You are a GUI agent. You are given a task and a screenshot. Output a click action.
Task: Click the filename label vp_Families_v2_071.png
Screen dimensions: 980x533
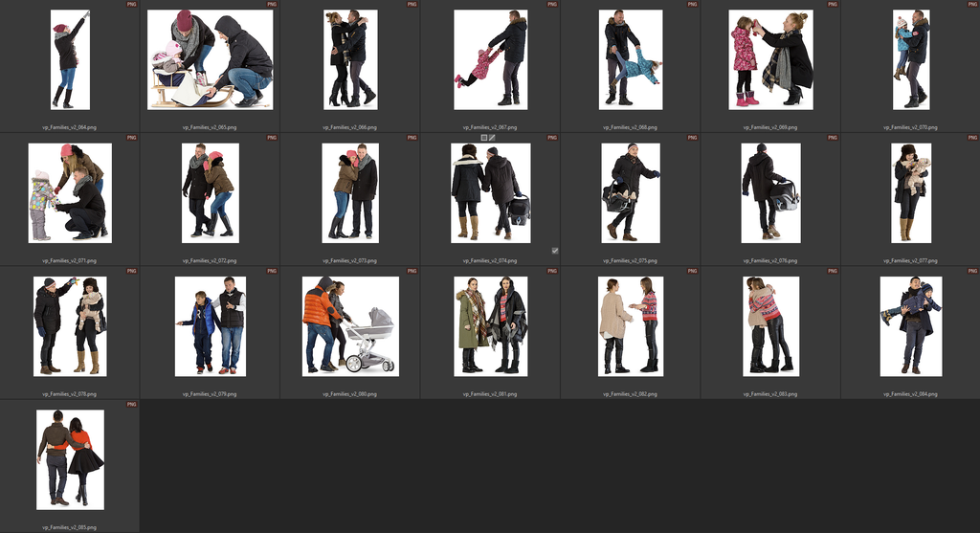[x=70, y=260]
